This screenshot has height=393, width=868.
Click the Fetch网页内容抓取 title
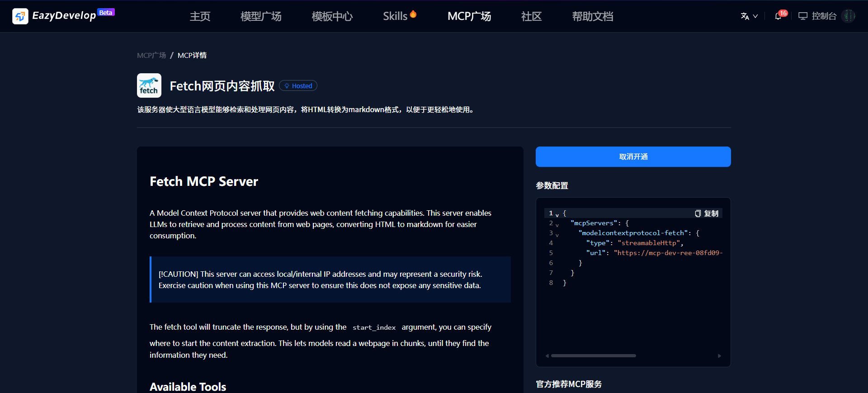222,86
